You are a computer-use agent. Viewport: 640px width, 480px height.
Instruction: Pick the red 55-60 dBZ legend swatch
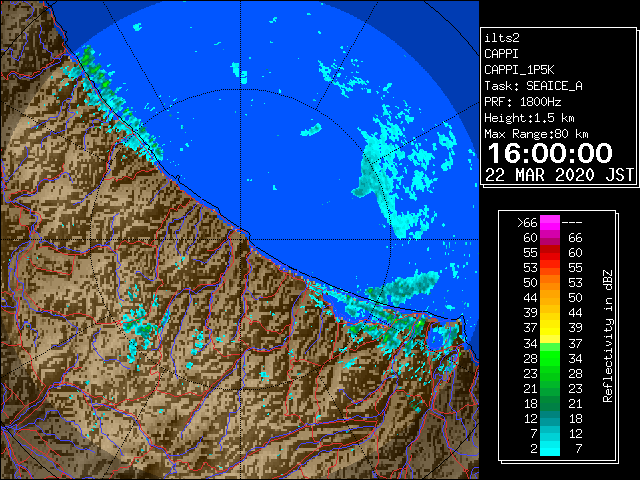point(550,253)
